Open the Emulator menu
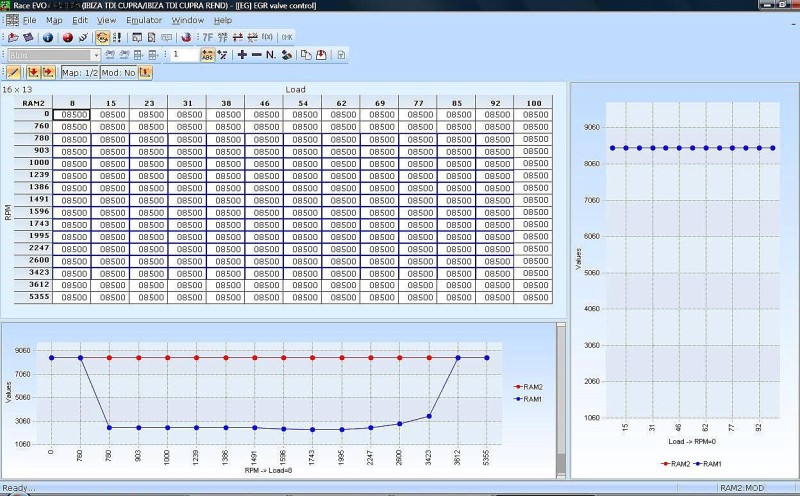The image size is (800, 496). [x=144, y=20]
